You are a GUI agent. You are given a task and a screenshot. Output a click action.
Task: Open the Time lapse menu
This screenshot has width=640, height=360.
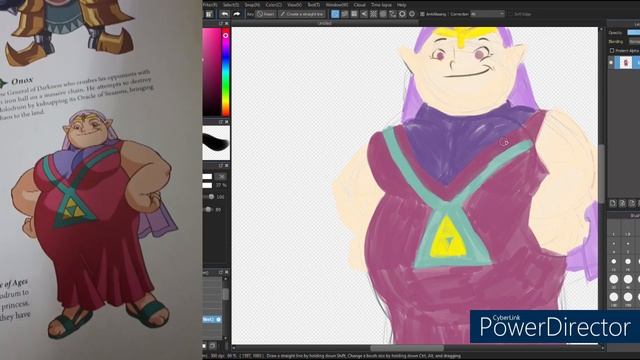coord(381,5)
